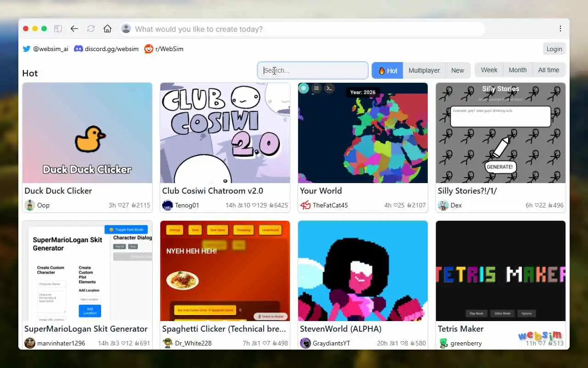Image resolution: width=588 pixels, height=368 pixels.
Task: Click the Tetris Maker title
Action: click(461, 328)
